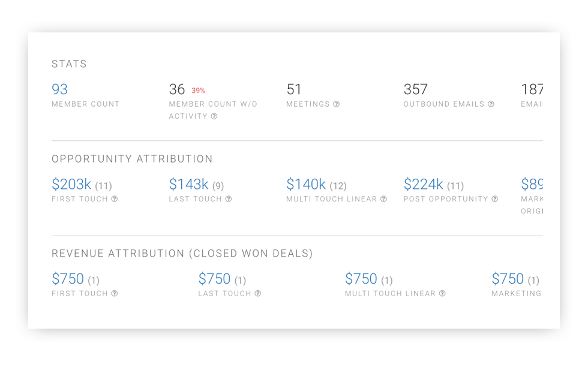Click the First Touch help icon in Revenue Attribution
The height and width of the screenshot is (382, 588).
pos(113,294)
